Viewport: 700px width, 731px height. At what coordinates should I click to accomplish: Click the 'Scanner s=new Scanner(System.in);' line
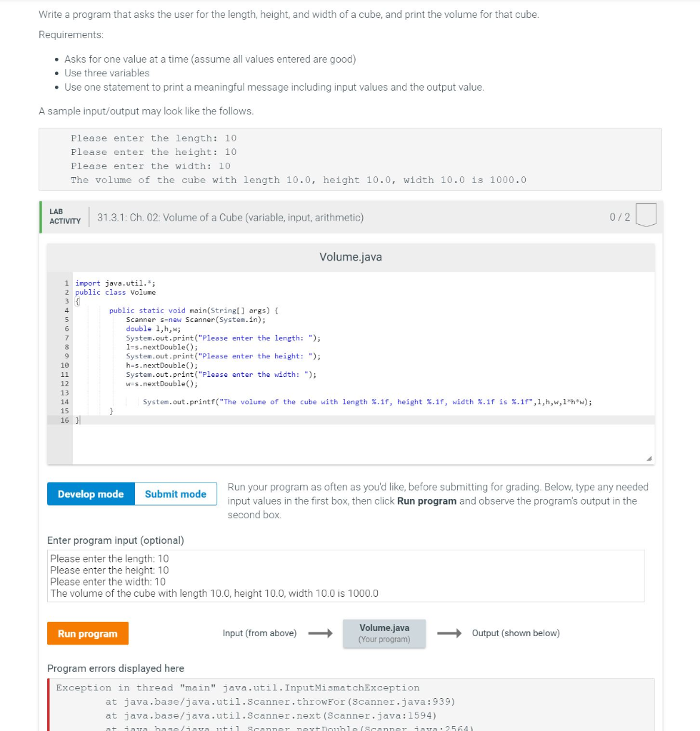196,320
